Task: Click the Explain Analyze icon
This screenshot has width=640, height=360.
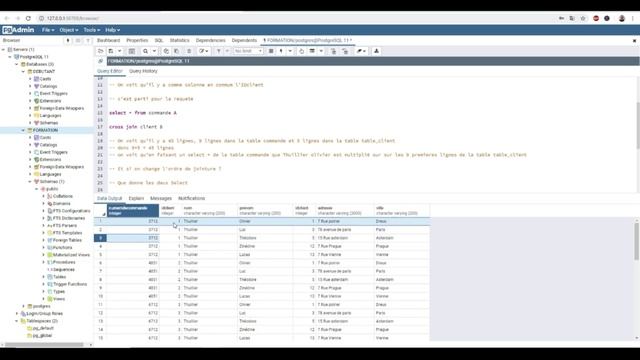Action: coord(312,51)
